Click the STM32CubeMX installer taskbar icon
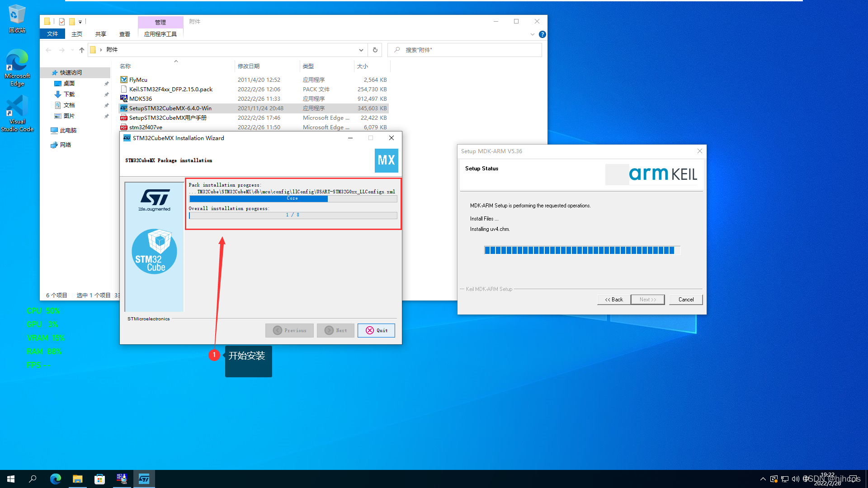 (x=144, y=479)
